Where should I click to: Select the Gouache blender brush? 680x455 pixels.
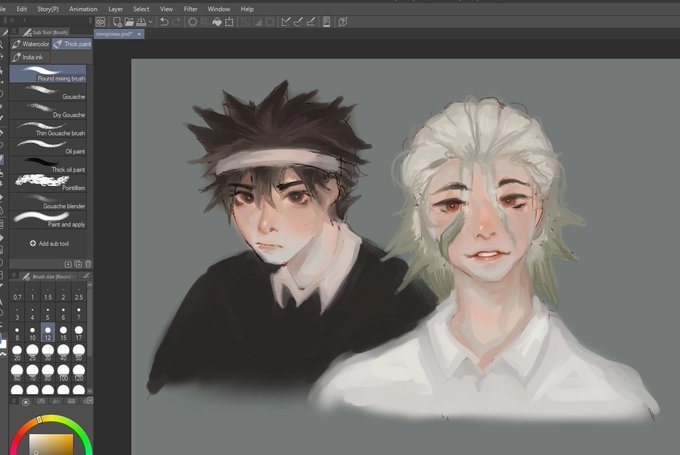click(x=48, y=201)
